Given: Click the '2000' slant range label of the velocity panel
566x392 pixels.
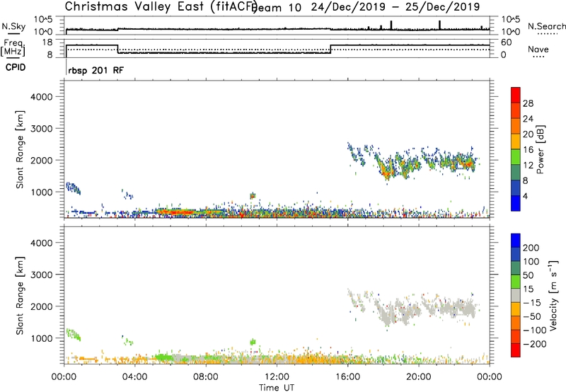Looking at the screenshot, I should point(42,306).
